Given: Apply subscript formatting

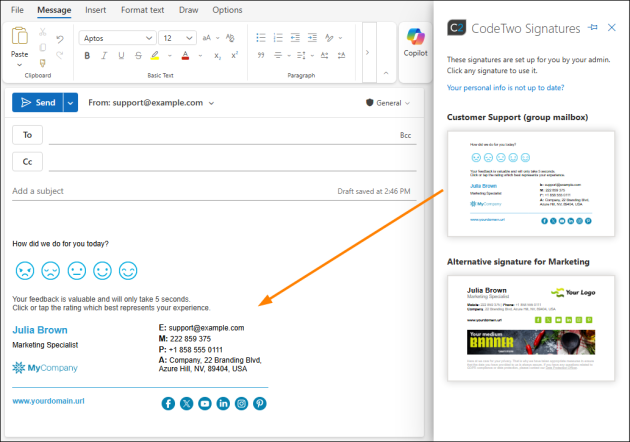Looking at the screenshot, I should pyautogui.click(x=217, y=56).
